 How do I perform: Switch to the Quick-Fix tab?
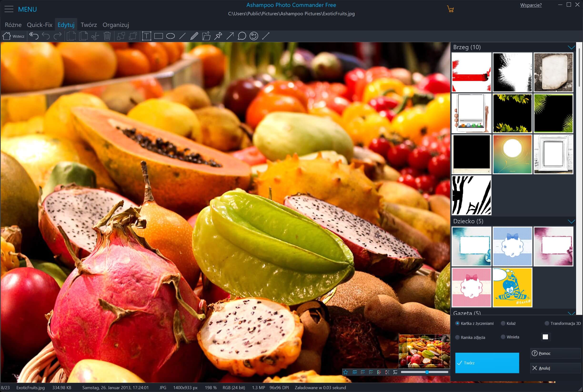coord(40,25)
